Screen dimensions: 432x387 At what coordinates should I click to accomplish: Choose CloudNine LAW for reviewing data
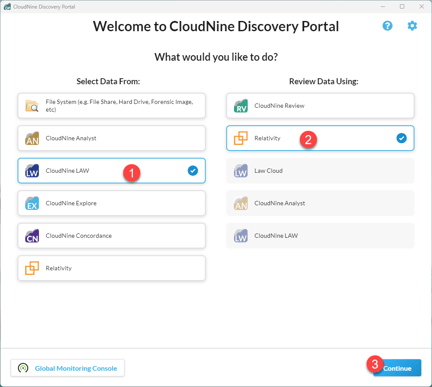(320, 236)
